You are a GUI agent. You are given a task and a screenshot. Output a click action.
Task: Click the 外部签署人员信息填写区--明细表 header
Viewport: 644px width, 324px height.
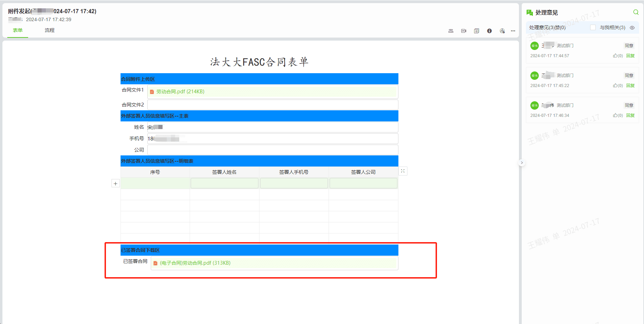259,161
